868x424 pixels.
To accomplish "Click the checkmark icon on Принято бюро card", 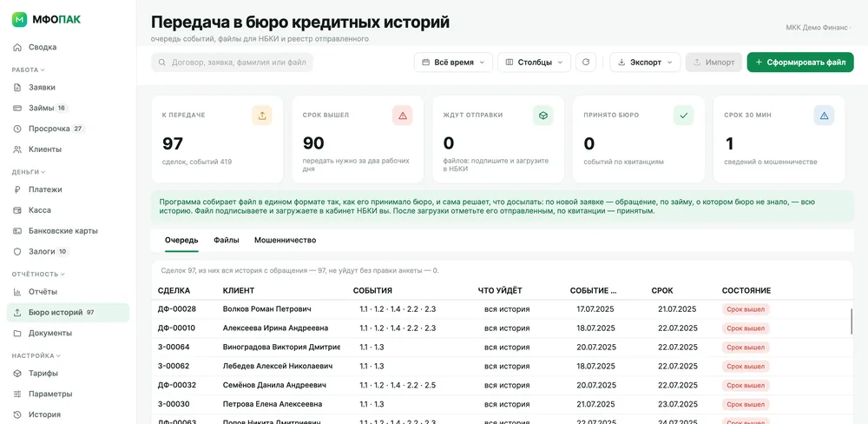I will click(x=684, y=116).
